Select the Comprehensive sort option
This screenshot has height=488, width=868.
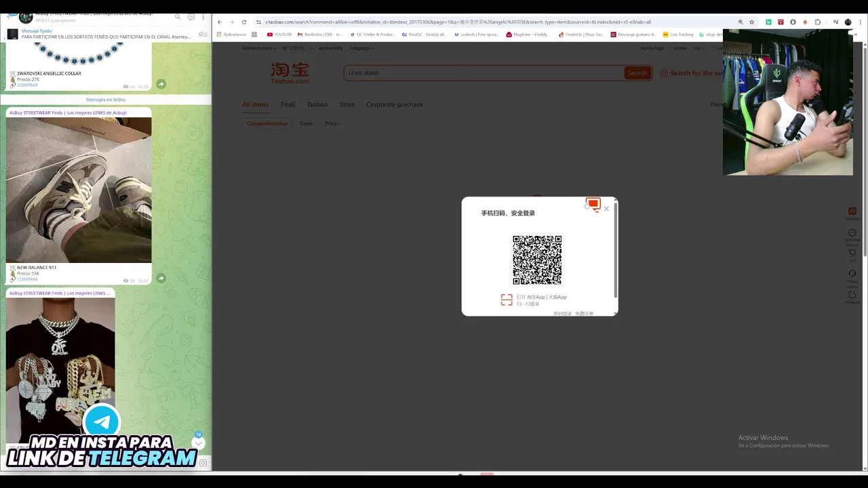(x=267, y=123)
